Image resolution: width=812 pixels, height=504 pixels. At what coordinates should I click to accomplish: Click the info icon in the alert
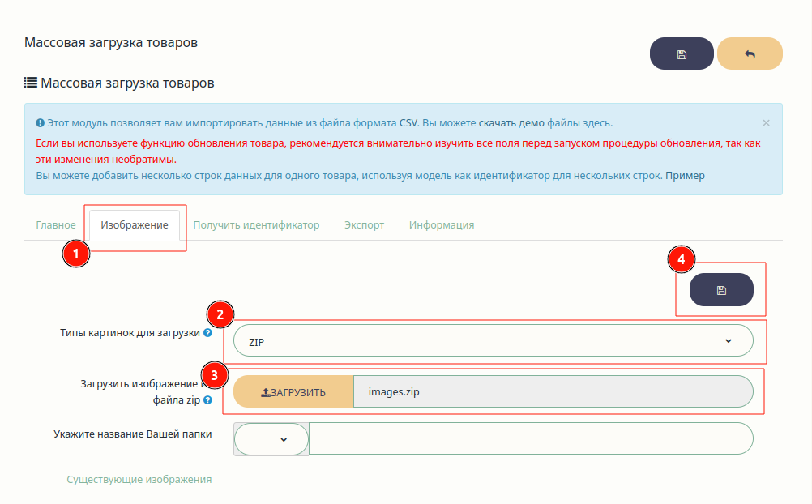click(x=40, y=123)
